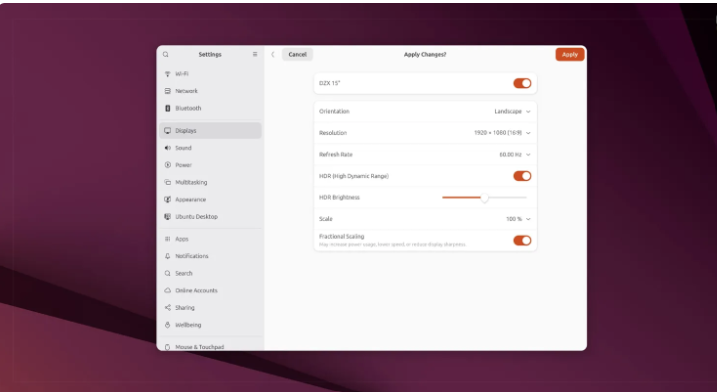The height and width of the screenshot is (392, 717).
Task: Click the "Fractional Scaling" label text
Action: [342, 236]
